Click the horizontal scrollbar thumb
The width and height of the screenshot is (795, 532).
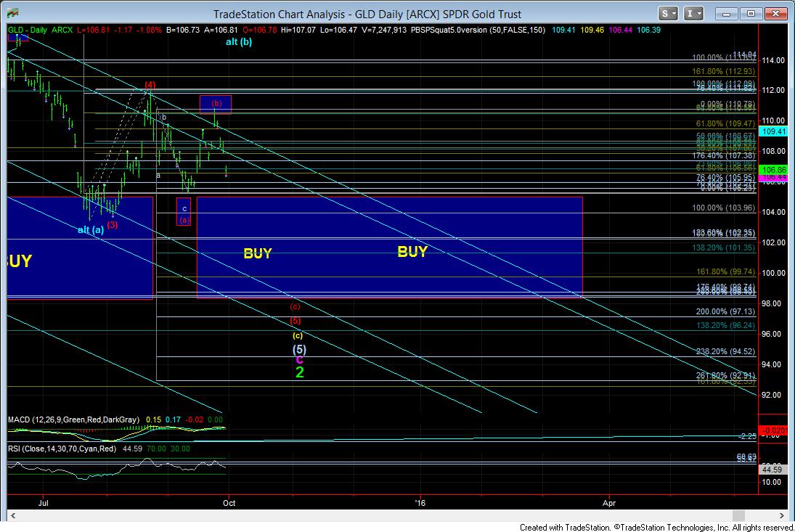pyautogui.click(x=738, y=515)
